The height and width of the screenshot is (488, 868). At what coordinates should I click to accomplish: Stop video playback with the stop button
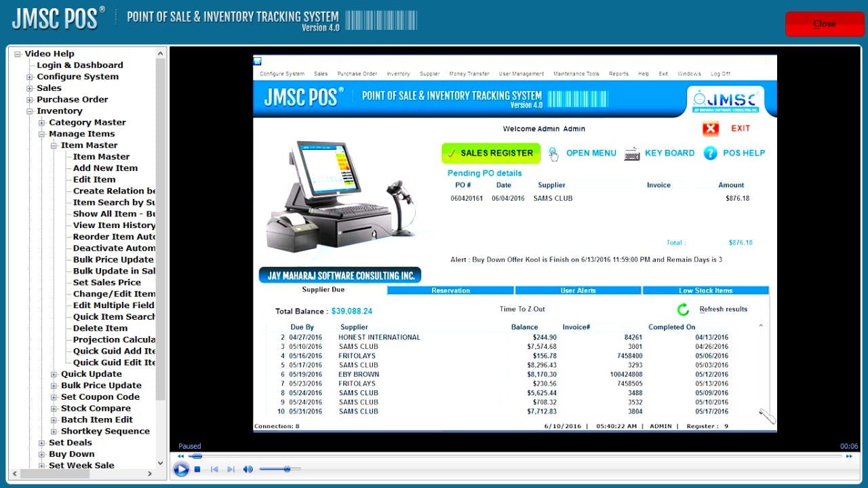click(196, 469)
